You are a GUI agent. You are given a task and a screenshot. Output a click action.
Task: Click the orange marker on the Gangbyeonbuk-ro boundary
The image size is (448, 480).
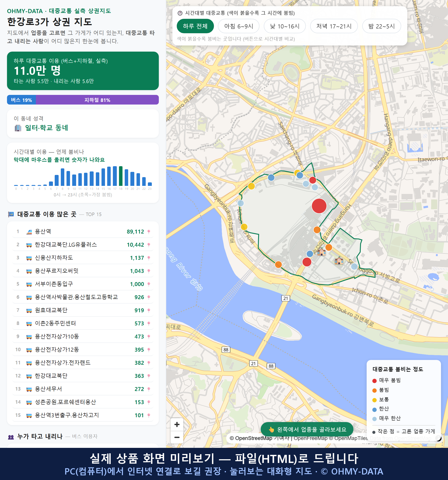278,264
